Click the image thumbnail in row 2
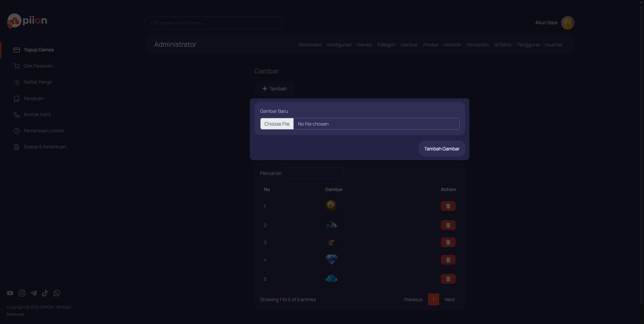Image resolution: width=644 pixels, height=324 pixels. (x=332, y=225)
